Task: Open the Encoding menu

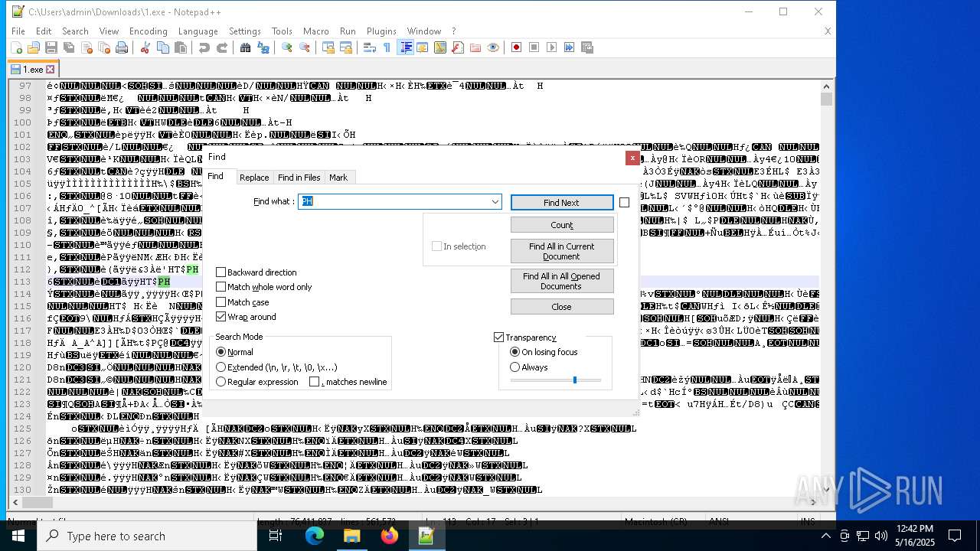Action: (148, 31)
